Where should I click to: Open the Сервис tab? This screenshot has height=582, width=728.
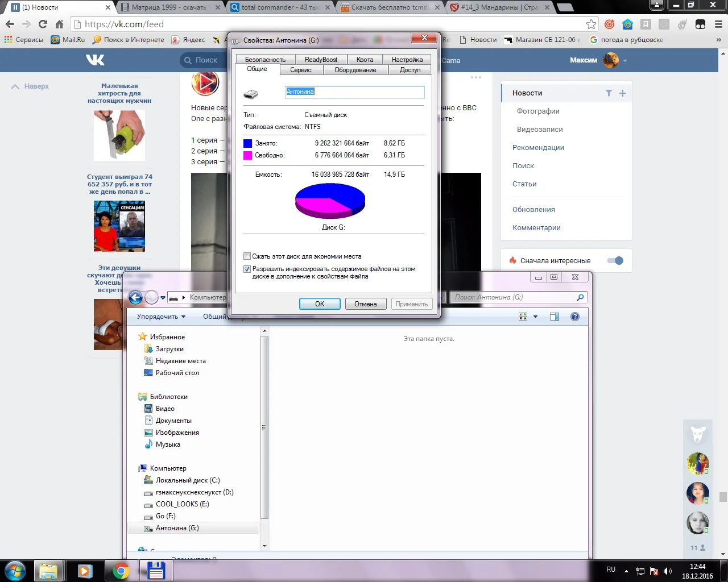[301, 70]
